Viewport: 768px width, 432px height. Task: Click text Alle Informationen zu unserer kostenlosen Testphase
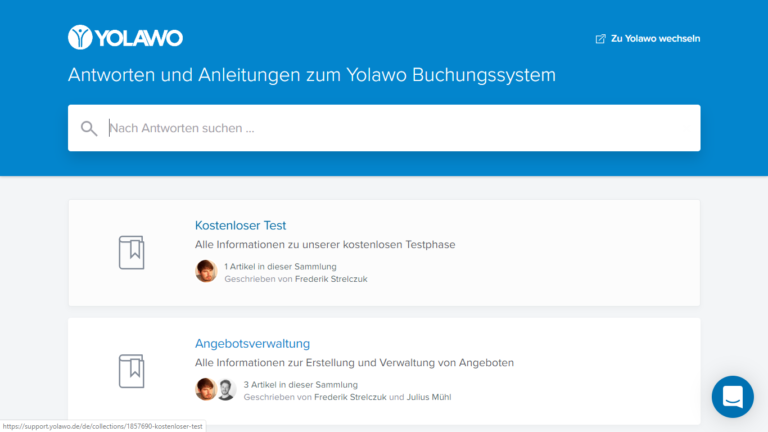[325, 244]
